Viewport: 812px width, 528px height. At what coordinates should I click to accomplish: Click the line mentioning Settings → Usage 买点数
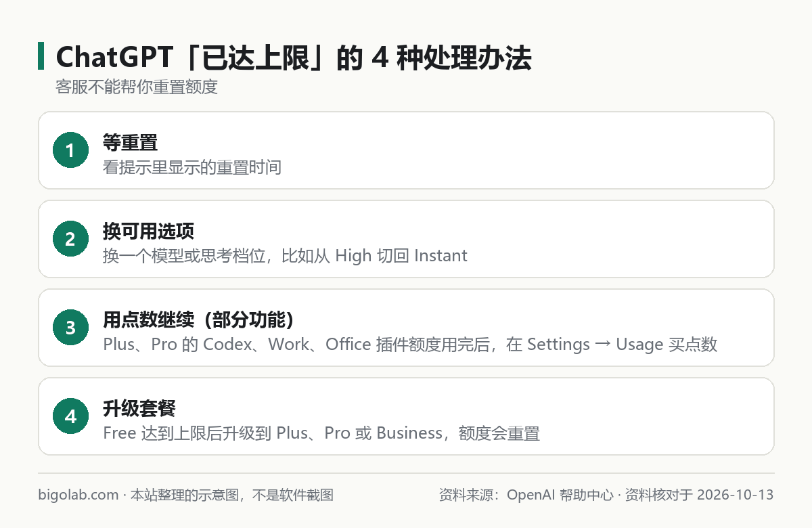[x=410, y=345]
